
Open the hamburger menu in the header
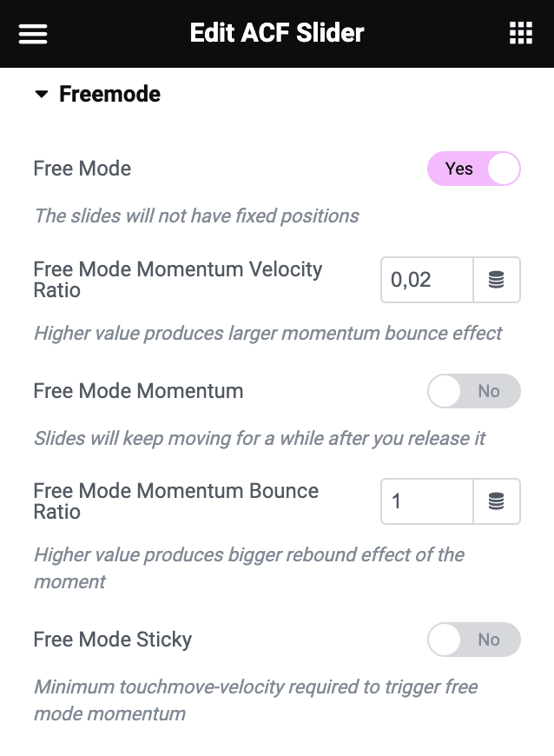pos(33,34)
